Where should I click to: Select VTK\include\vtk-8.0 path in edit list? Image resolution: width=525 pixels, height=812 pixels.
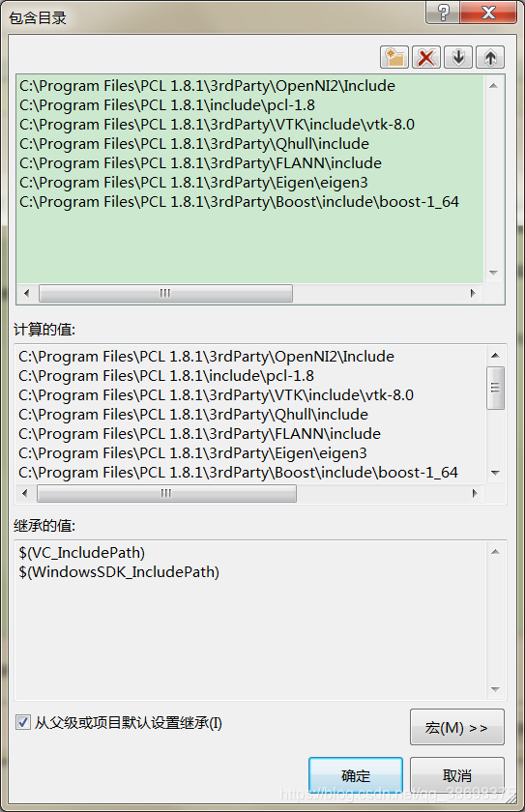click(x=217, y=125)
